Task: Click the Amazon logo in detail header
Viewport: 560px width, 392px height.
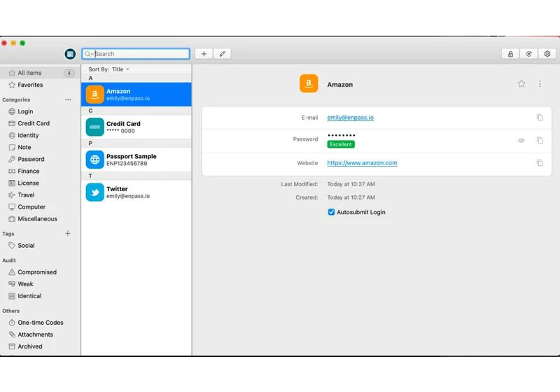Action: (x=309, y=83)
